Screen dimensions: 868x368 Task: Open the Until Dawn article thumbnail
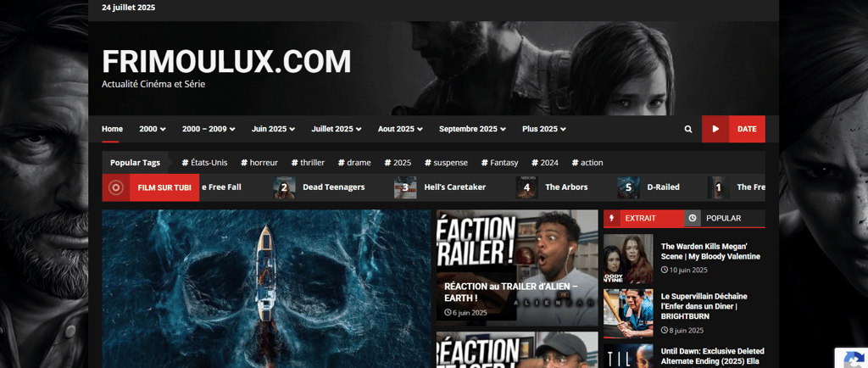point(628,356)
